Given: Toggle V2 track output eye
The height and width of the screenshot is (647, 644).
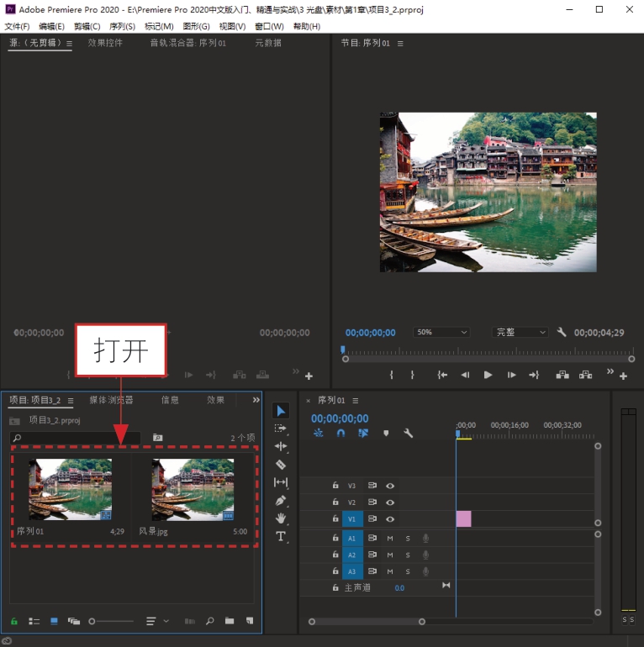Looking at the screenshot, I should pos(390,502).
